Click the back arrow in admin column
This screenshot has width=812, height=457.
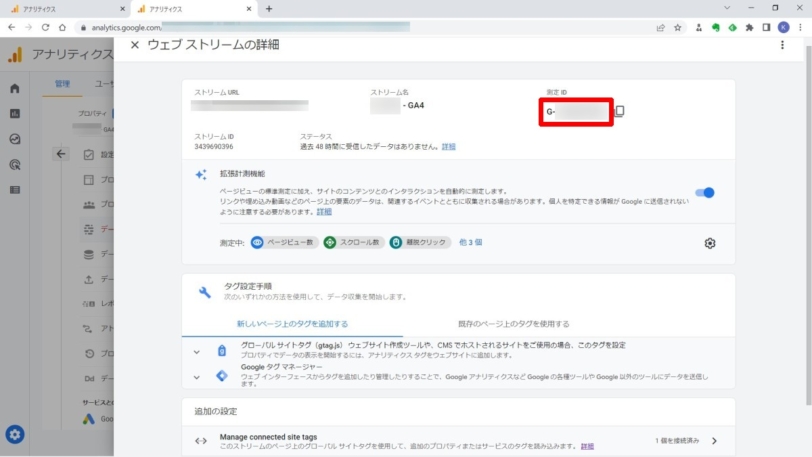(61, 154)
